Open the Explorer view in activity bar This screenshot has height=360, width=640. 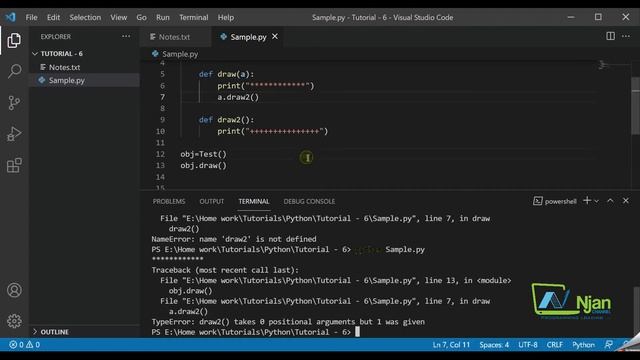[14, 40]
